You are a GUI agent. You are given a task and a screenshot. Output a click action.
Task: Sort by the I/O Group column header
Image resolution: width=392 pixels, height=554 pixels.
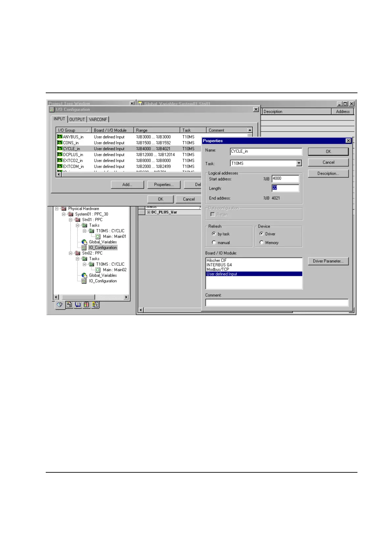(73, 130)
